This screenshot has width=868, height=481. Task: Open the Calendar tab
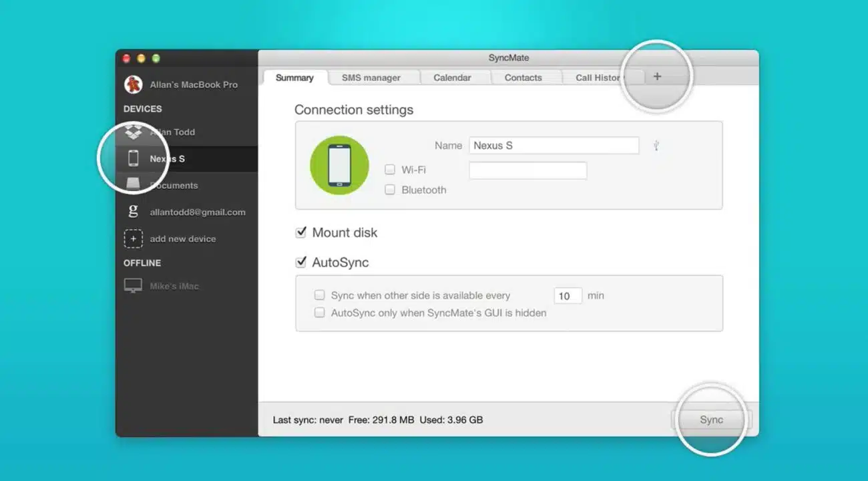452,77
